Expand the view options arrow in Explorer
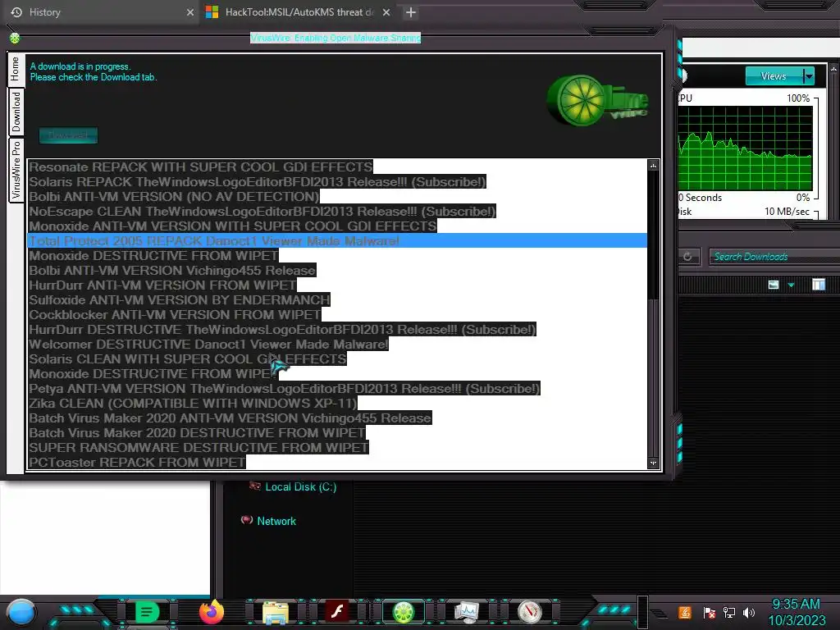Viewport: 840px width, 630px height. click(792, 285)
